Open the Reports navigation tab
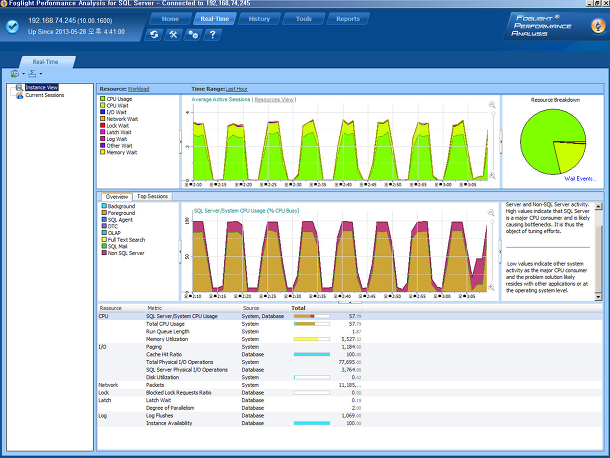 [x=348, y=19]
